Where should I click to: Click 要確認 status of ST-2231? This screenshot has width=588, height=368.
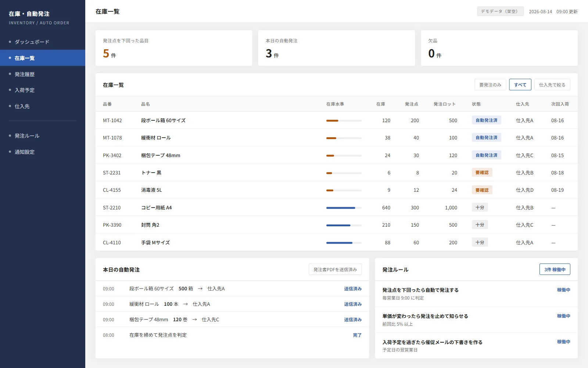click(482, 173)
